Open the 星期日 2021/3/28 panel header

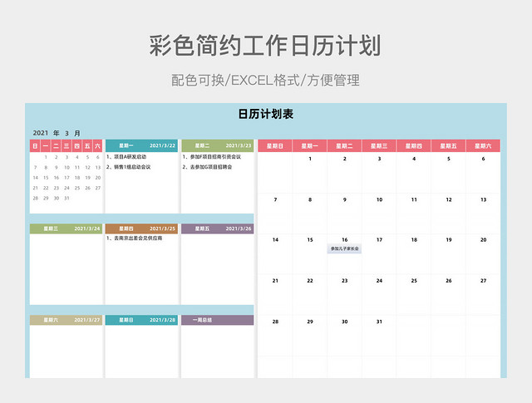pyautogui.click(x=141, y=320)
